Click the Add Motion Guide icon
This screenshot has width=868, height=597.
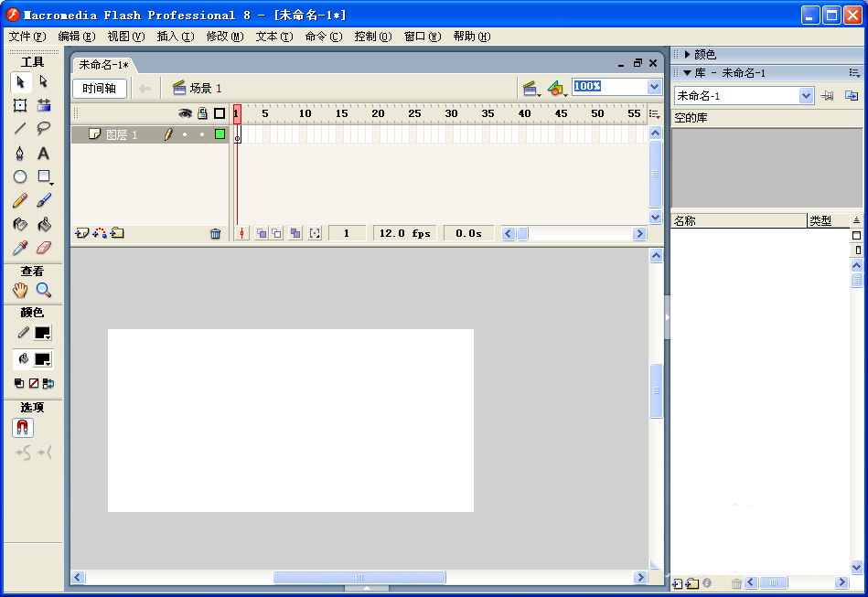click(x=100, y=233)
